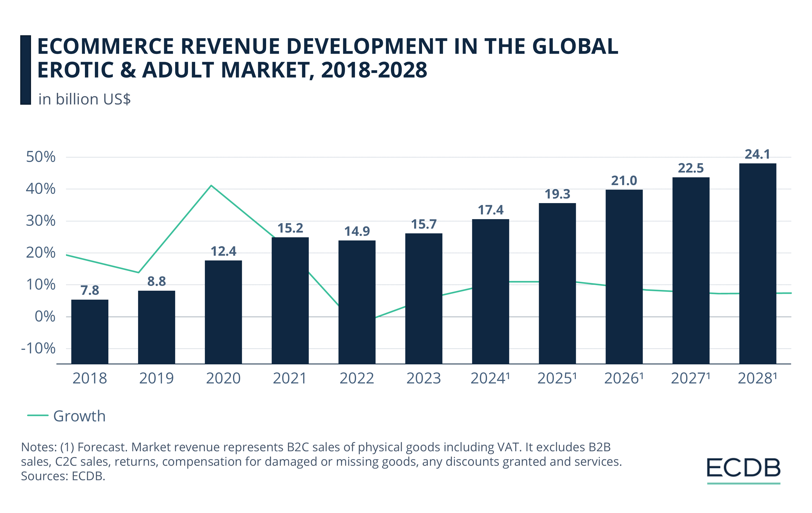Click the 50% axis tick label
812x513 pixels.
coord(40,157)
